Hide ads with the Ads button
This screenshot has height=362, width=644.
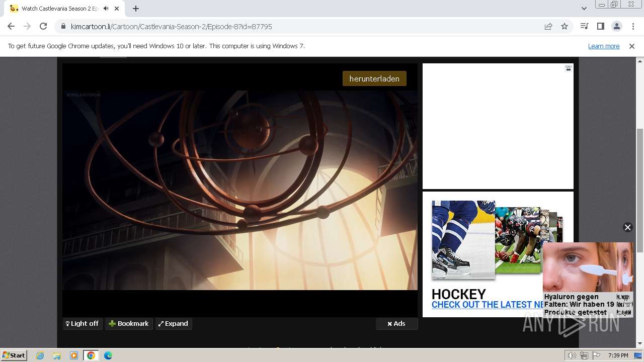(x=396, y=324)
